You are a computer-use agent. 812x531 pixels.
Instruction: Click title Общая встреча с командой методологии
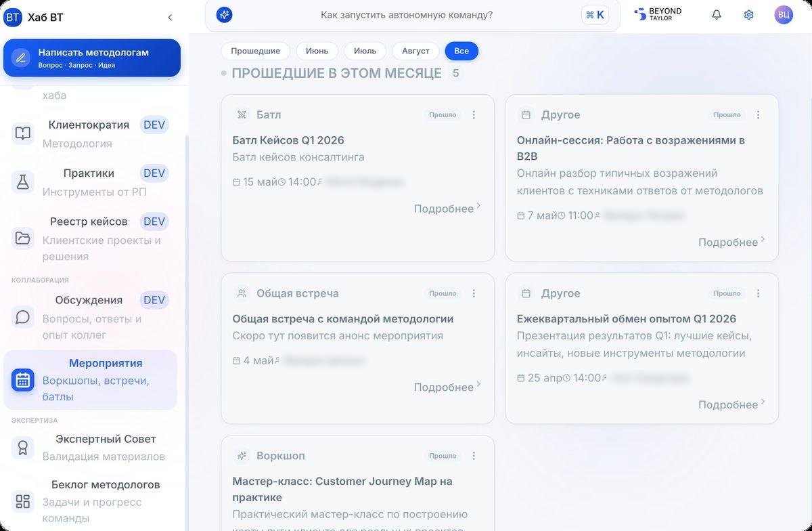coord(343,319)
